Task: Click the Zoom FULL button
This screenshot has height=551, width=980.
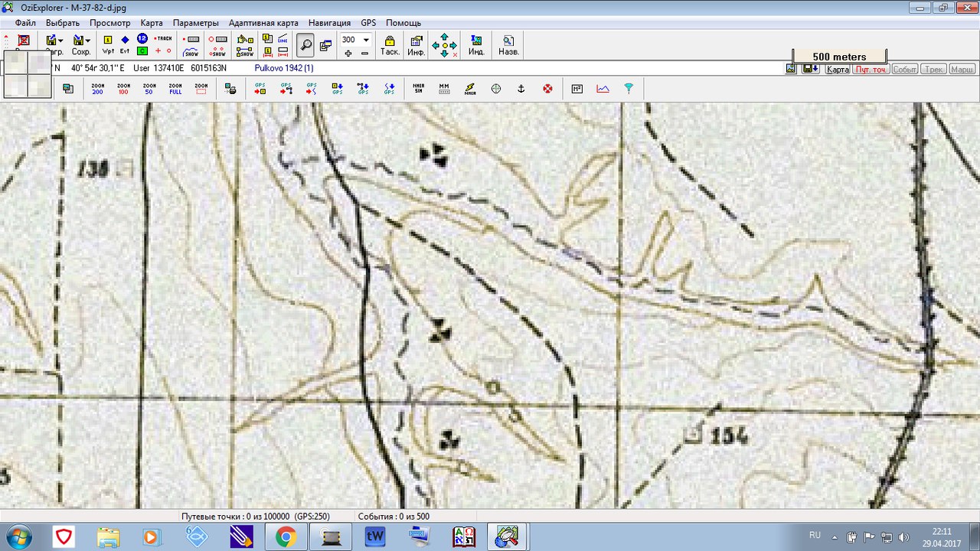Action: coord(175,89)
